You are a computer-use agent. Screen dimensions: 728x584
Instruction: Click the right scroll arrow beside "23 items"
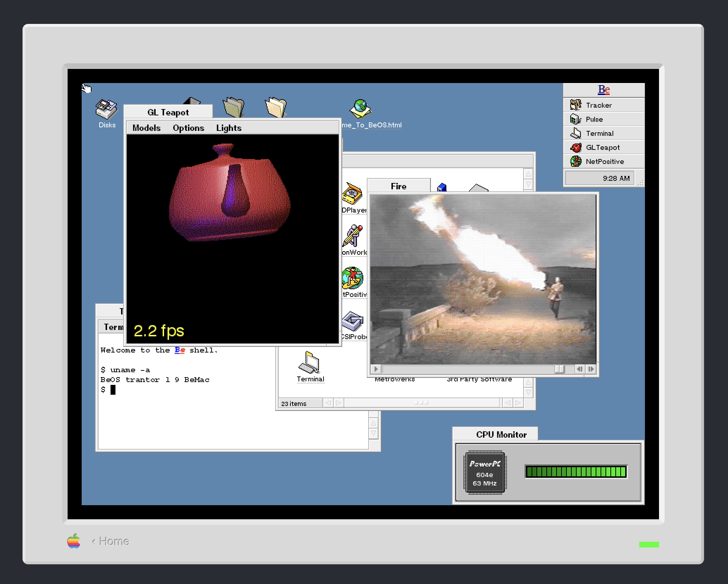click(338, 402)
